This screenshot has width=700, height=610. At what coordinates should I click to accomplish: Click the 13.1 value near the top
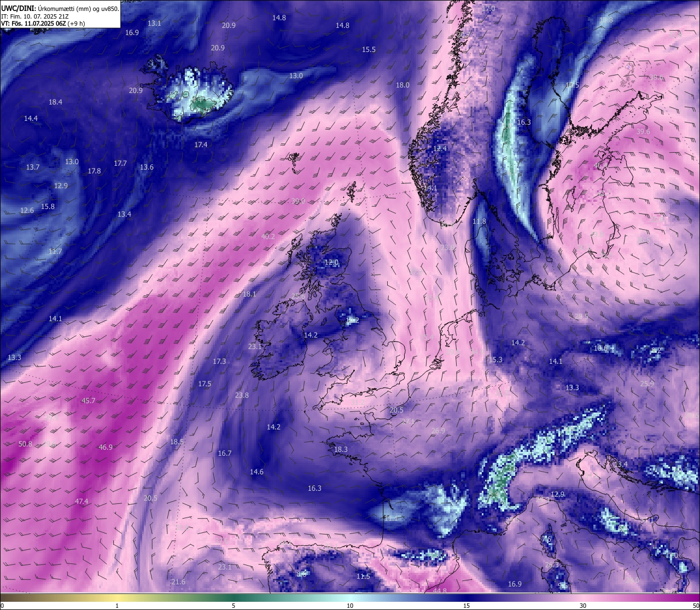(x=154, y=23)
